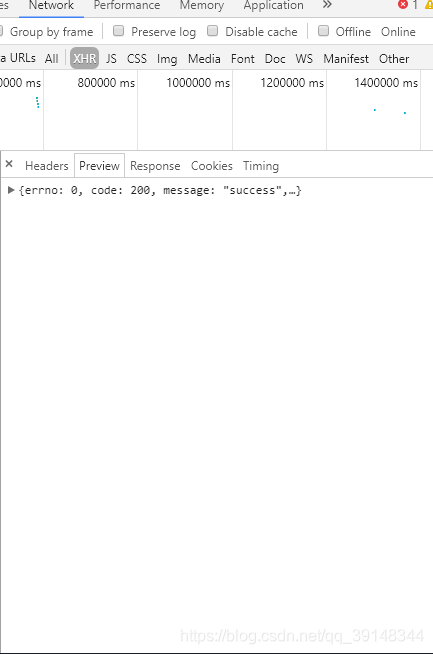This screenshot has height=654, width=433.
Task: Select the All filter type
Action: click(x=51, y=59)
